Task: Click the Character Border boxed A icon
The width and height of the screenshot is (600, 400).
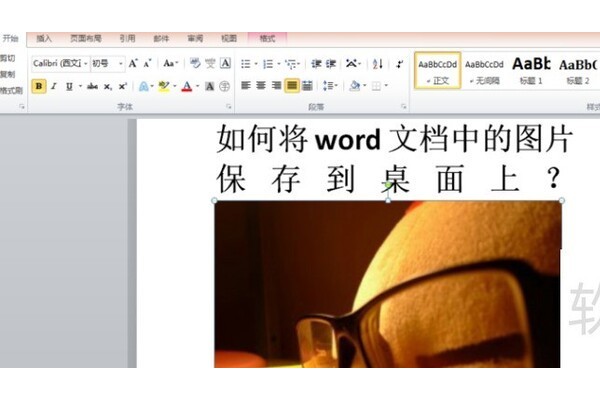Action: click(x=225, y=63)
